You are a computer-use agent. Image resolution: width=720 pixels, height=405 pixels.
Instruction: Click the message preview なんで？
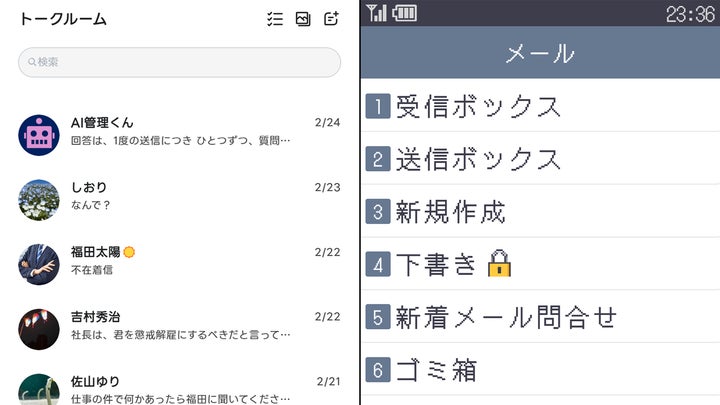(91, 205)
